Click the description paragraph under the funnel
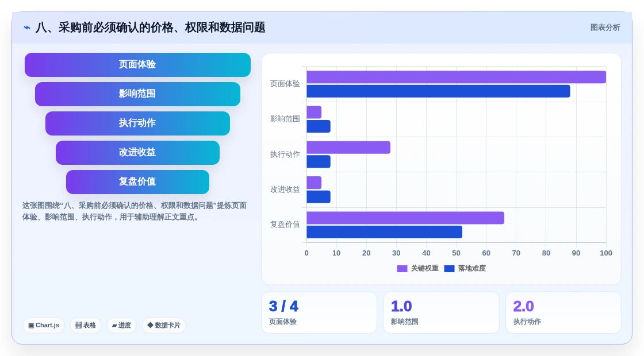This screenshot has height=356, width=644. 135,211
